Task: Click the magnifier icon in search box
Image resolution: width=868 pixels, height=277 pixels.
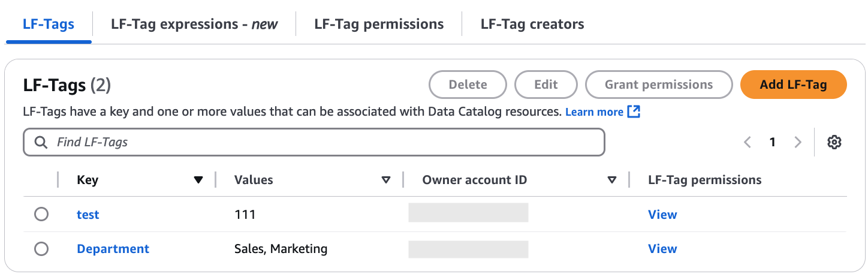Action: [41, 142]
